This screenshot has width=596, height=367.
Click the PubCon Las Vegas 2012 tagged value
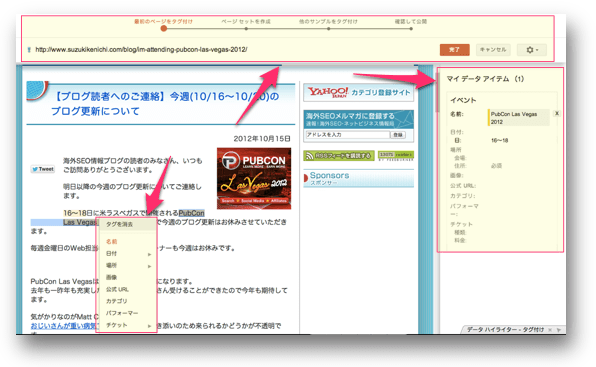[x=519, y=118]
